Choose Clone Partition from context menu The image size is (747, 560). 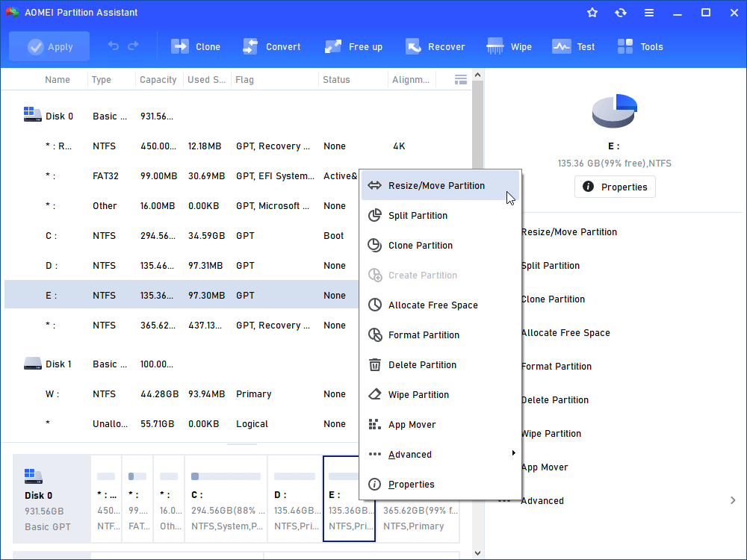click(440, 246)
